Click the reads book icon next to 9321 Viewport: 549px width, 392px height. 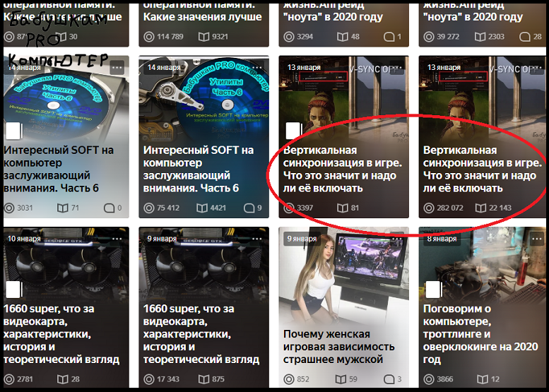pyautogui.click(x=203, y=37)
